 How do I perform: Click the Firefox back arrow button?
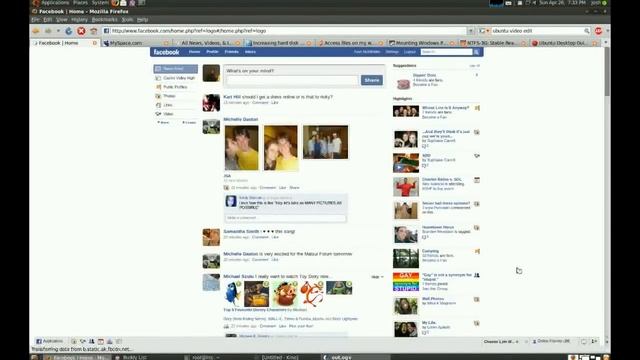[36, 31]
